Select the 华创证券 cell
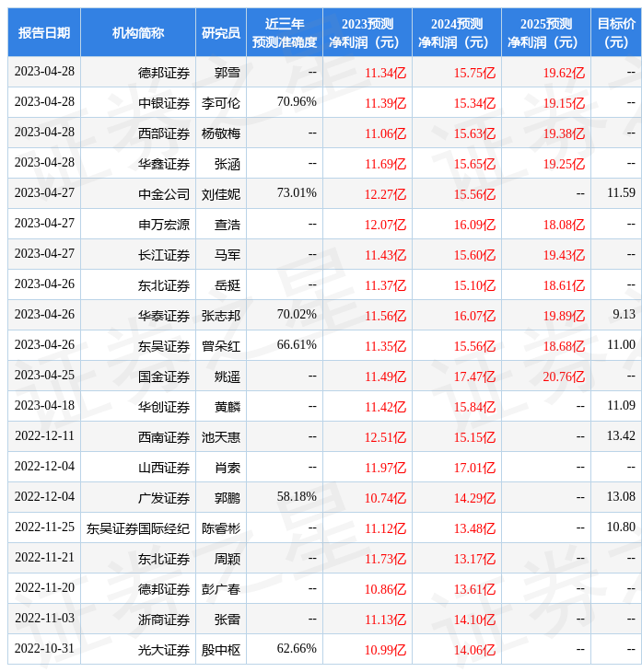The image size is (642, 672). (164, 407)
